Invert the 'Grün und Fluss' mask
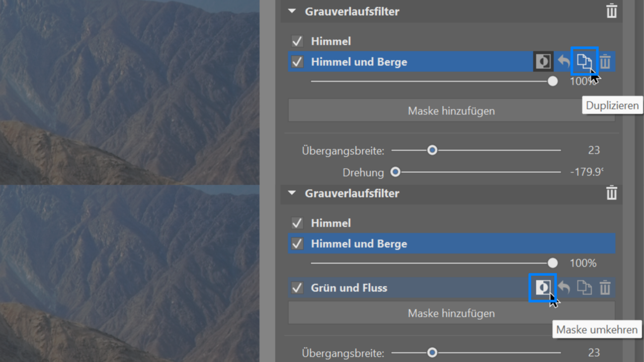Viewport: 644px width, 362px height. 543,288
